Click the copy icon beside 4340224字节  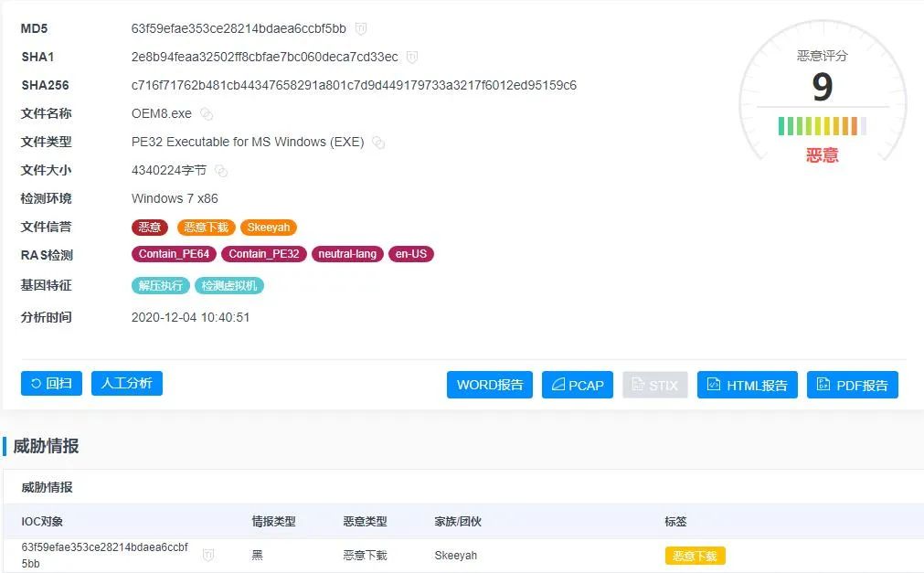(221, 171)
